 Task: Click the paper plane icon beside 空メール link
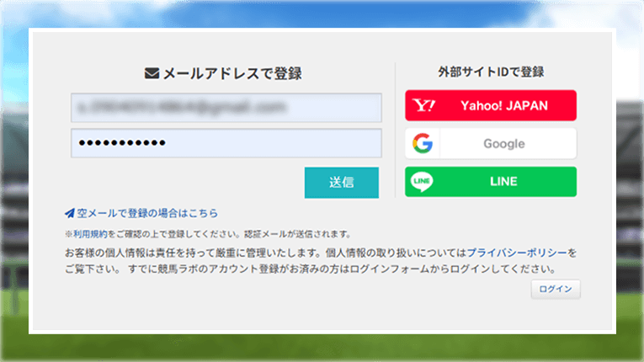pyautogui.click(x=70, y=213)
